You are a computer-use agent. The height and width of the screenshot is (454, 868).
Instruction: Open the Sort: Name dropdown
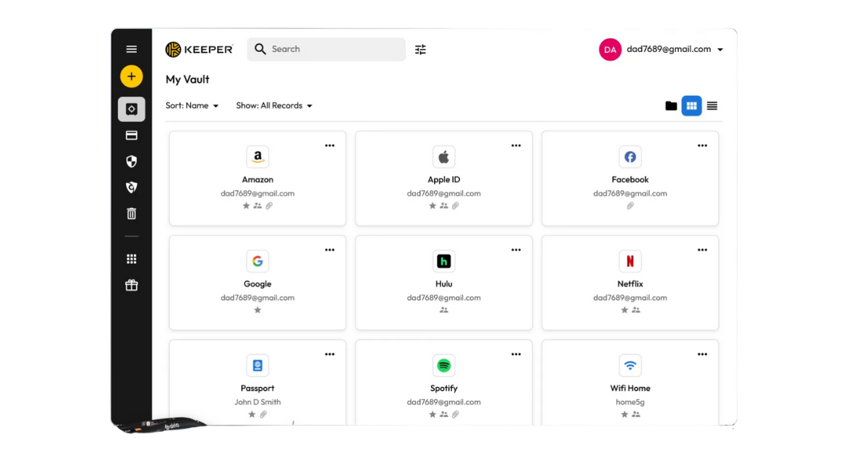[192, 106]
